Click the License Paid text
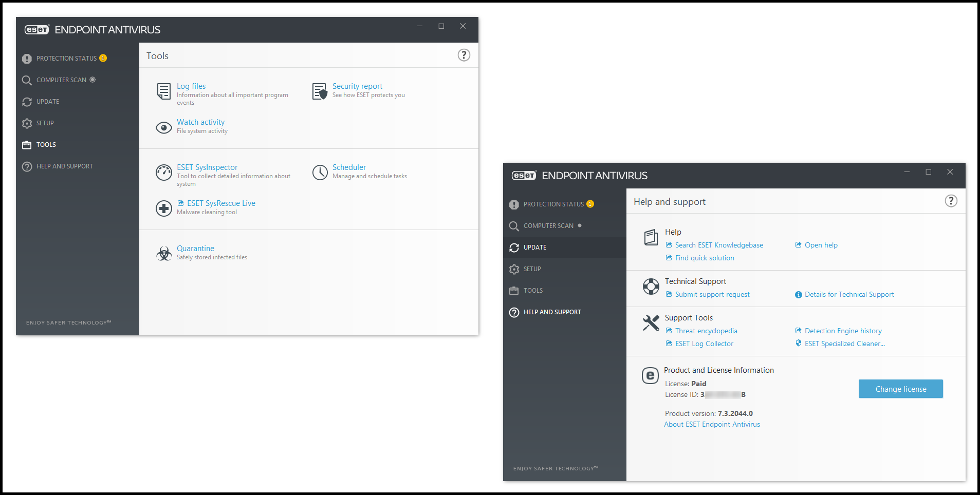980x495 pixels. pyautogui.click(x=686, y=384)
